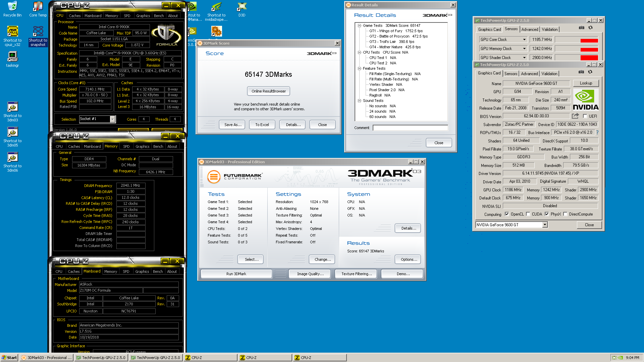The height and width of the screenshot is (362, 644).
Task: Open the NVIDIA GeForce 9600 GT device dropdown
Action: pos(545,225)
